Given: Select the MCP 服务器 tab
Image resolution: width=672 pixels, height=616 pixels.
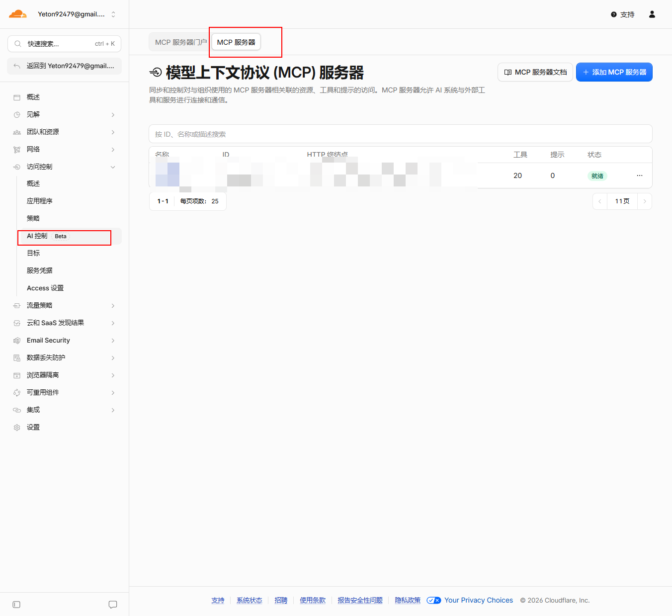Looking at the screenshot, I should pos(236,42).
